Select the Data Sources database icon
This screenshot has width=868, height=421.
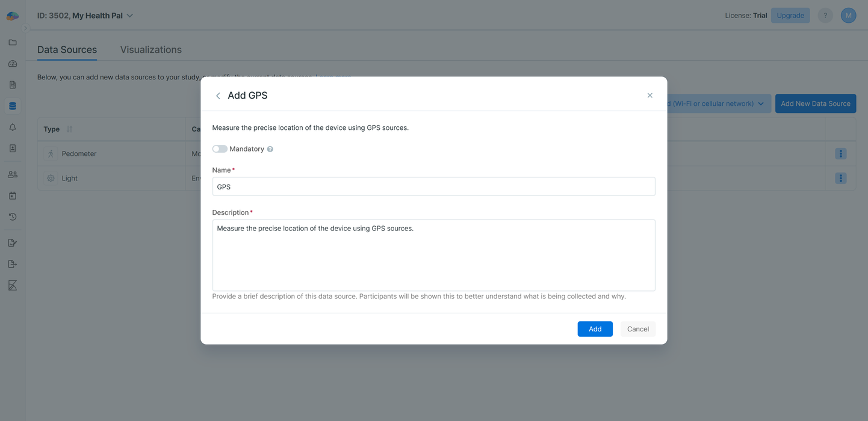tap(12, 105)
